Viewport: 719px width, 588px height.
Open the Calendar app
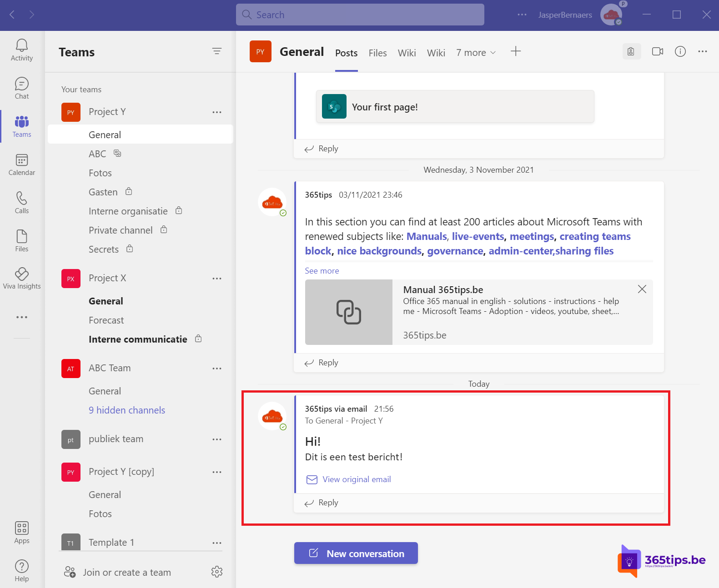click(x=22, y=164)
